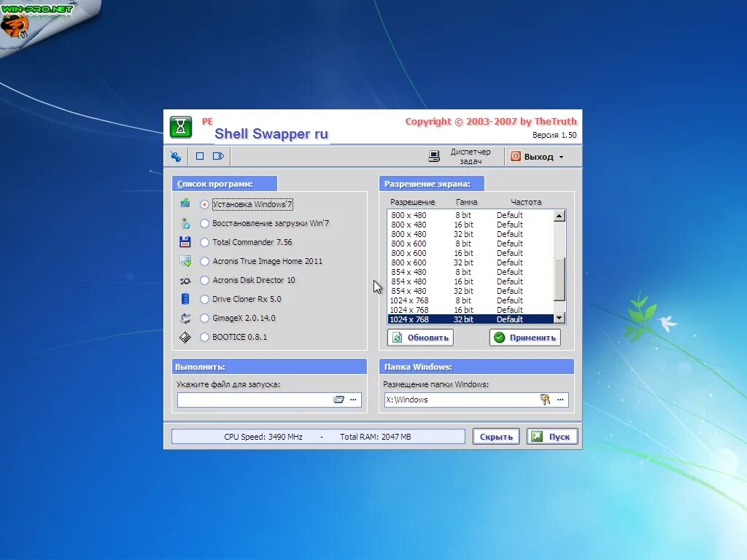Click resolution list scroll up arrow
The image size is (747, 560).
click(x=560, y=216)
